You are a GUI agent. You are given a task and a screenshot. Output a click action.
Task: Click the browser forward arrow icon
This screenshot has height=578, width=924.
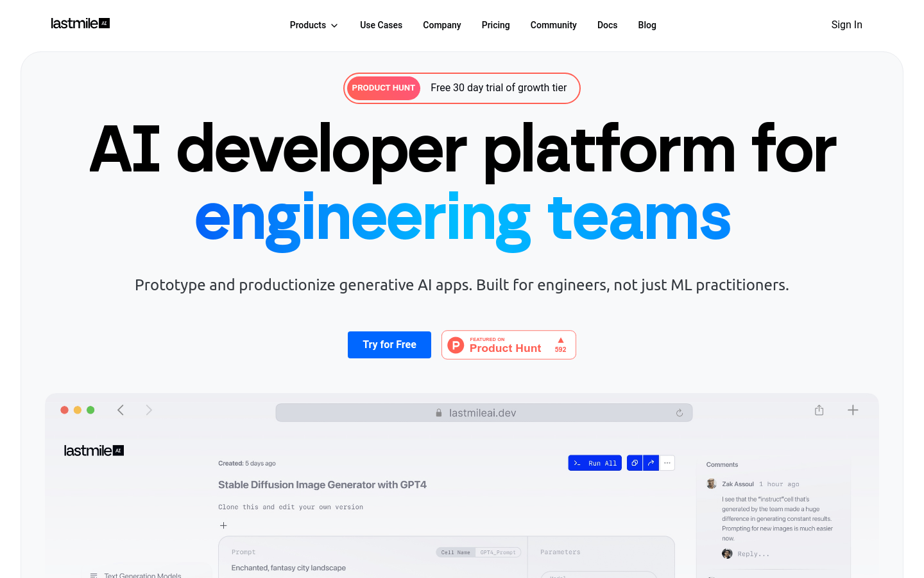(149, 410)
